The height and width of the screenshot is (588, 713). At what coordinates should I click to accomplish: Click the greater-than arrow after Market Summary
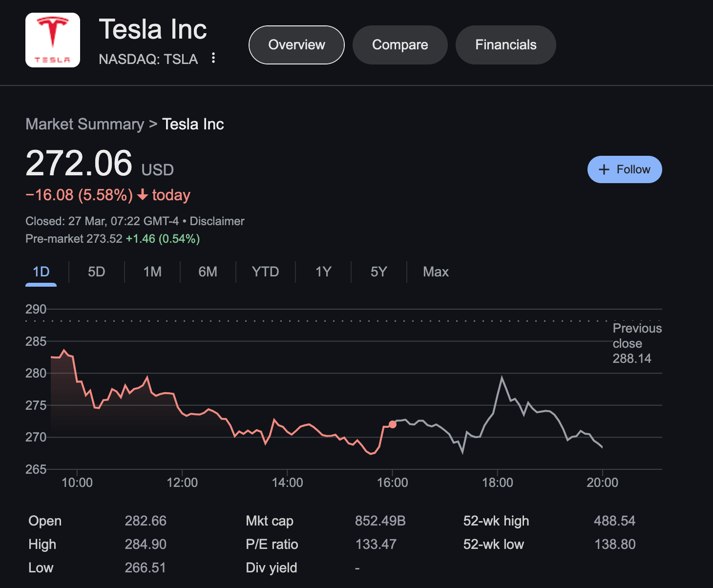(152, 124)
